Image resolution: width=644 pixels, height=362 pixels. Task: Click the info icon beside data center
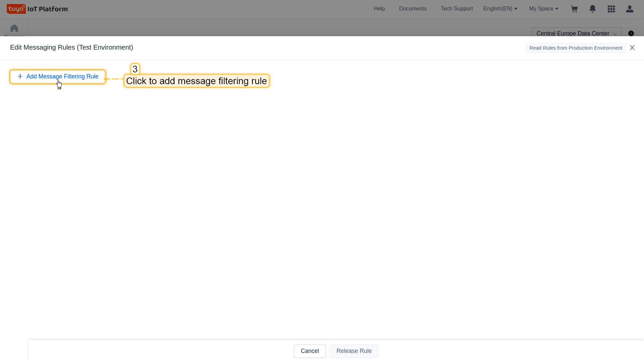pos(631,33)
